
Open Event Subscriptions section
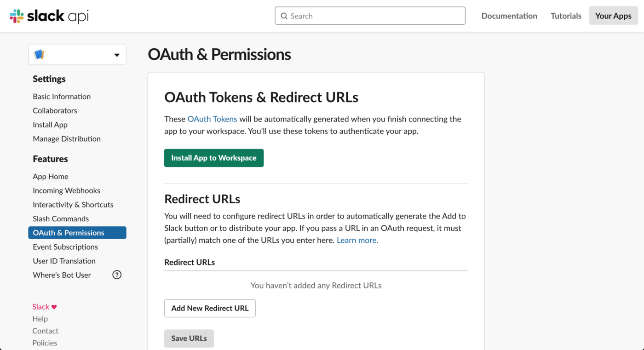tap(65, 247)
